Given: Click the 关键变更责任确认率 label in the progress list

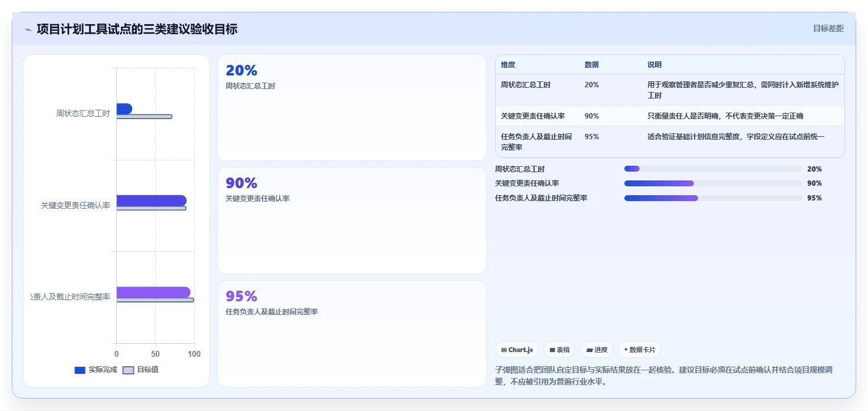Looking at the screenshot, I should (x=527, y=183).
